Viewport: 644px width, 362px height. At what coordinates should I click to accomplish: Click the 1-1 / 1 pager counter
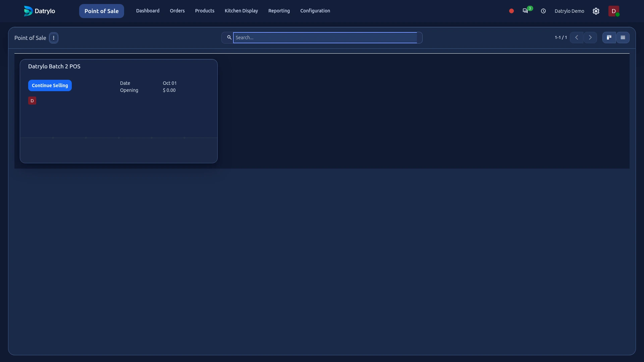(561, 38)
